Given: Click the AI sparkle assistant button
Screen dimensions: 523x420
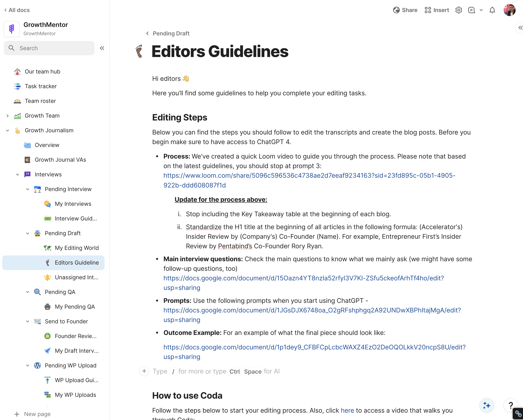Looking at the screenshot, I should 487,405.
